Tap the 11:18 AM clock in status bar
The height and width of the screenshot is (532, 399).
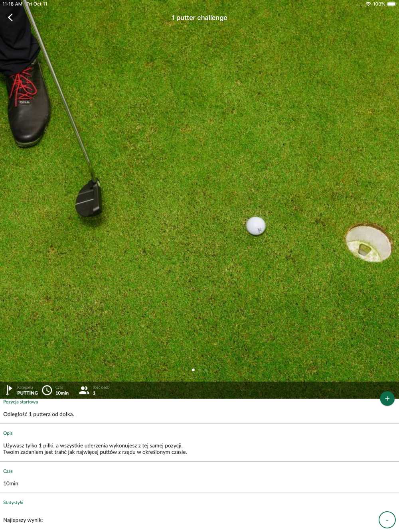pyautogui.click(x=12, y=4)
